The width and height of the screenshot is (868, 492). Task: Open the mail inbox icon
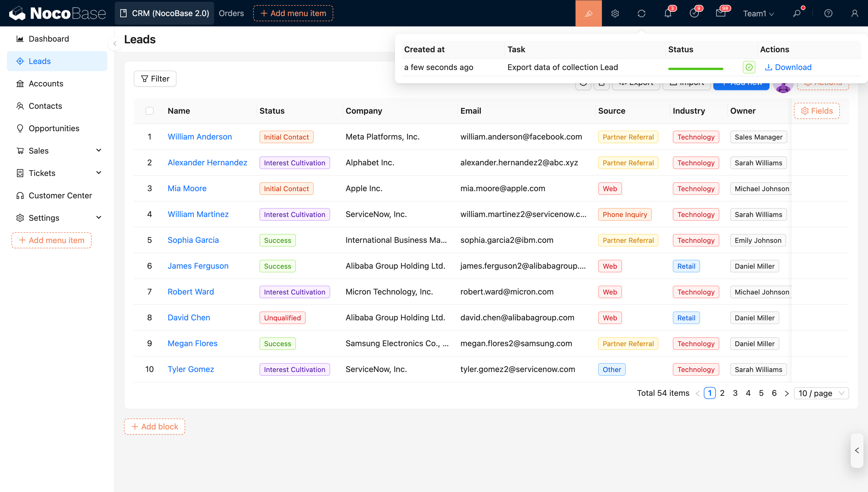720,13
